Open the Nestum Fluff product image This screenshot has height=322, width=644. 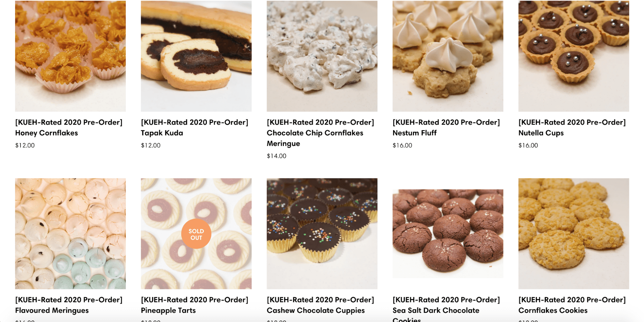[x=448, y=56]
